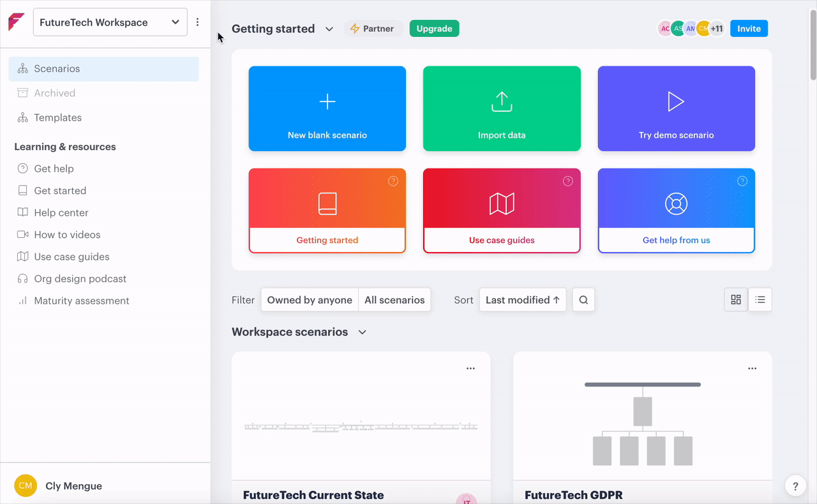This screenshot has width=817, height=504.
Task: Click the plus icon for New blank scenario
Action: click(327, 102)
